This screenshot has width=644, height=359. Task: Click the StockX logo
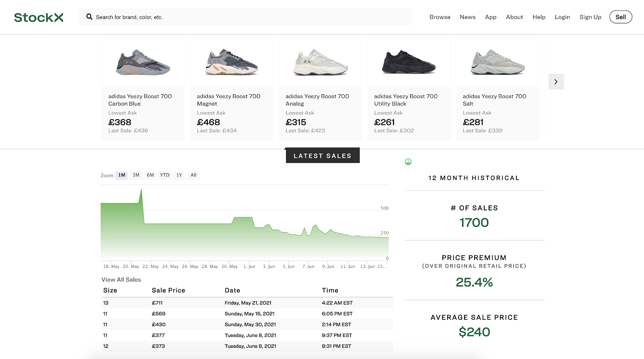(x=39, y=17)
